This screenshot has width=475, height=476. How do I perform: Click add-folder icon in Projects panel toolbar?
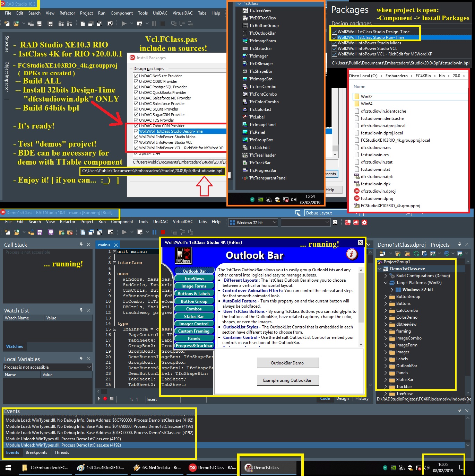pos(398,254)
